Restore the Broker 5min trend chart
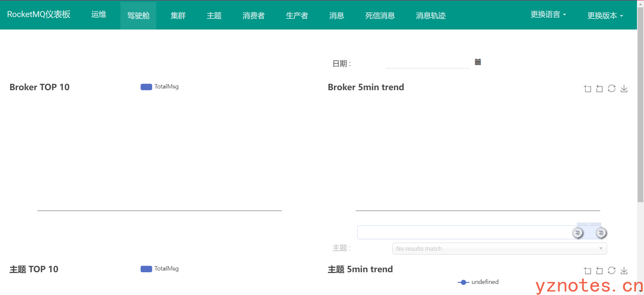 [611, 88]
